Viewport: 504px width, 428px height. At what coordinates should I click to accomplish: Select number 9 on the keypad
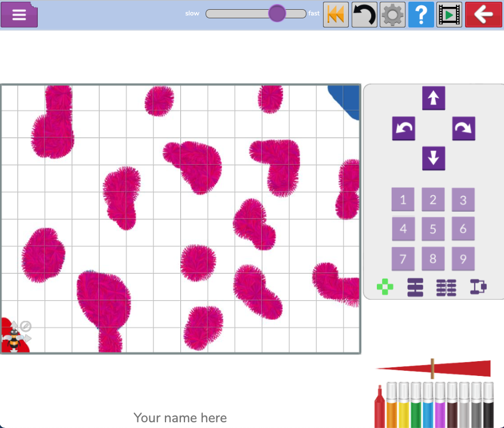(463, 259)
